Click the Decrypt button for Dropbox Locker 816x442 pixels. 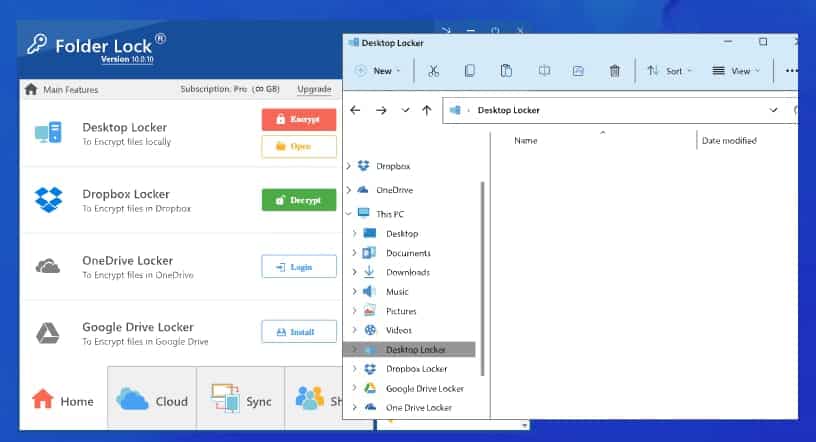[x=299, y=200]
